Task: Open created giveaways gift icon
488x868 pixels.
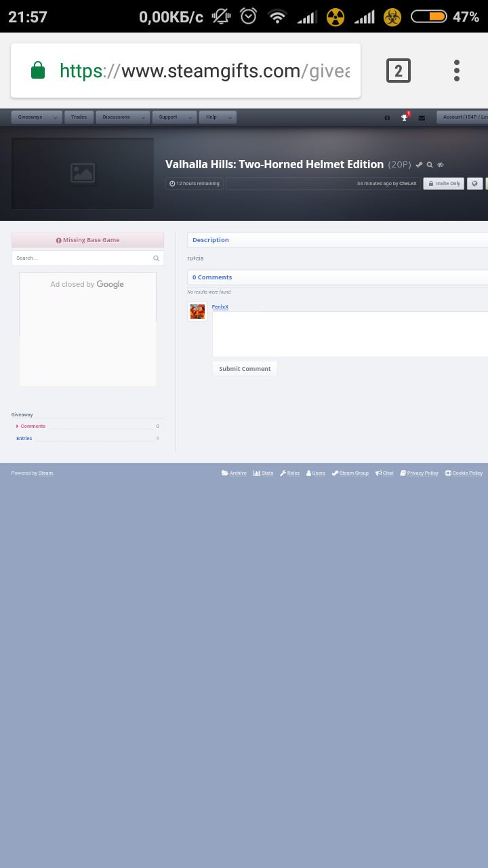Action: pyautogui.click(x=387, y=118)
